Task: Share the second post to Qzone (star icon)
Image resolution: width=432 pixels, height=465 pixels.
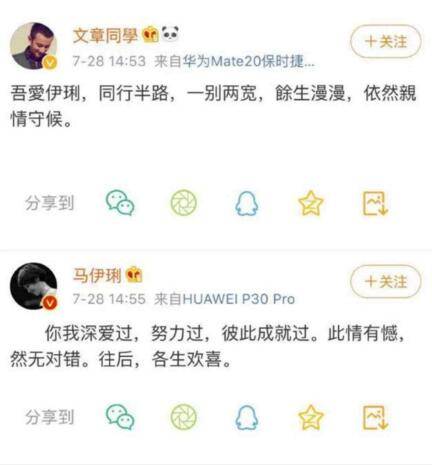Action: coord(311,417)
